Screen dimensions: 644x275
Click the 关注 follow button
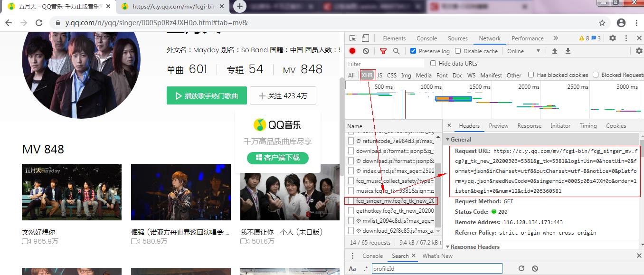click(x=283, y=95)
